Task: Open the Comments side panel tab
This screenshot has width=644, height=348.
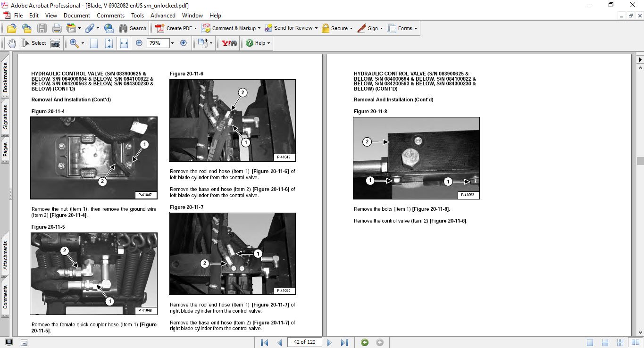Action: pyautogui.click(x=5, y=297)
